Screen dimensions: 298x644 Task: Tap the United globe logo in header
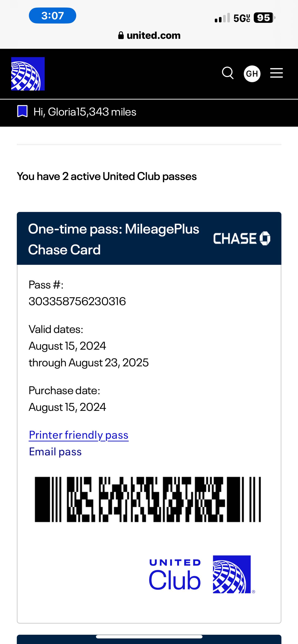coord(28,74)
